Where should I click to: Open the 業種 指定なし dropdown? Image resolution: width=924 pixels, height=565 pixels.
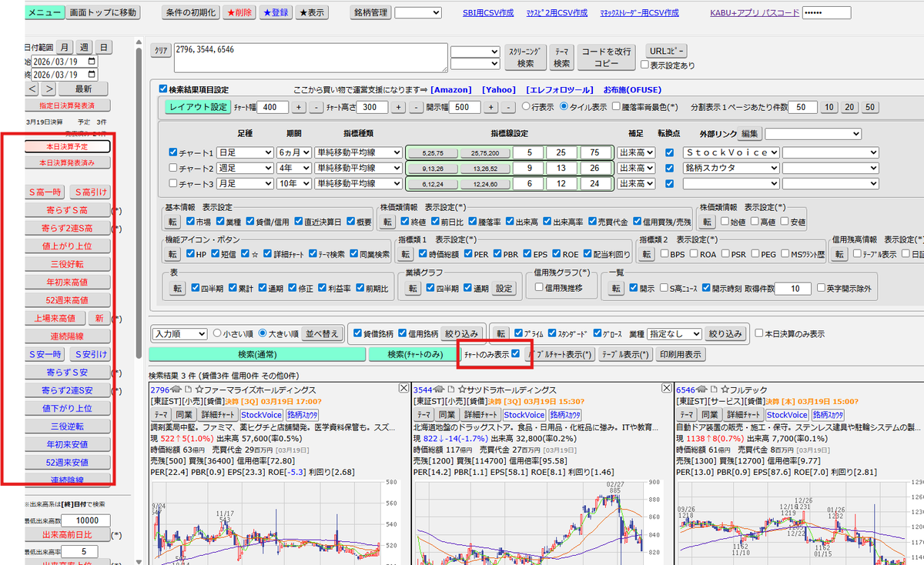point(674,334)
